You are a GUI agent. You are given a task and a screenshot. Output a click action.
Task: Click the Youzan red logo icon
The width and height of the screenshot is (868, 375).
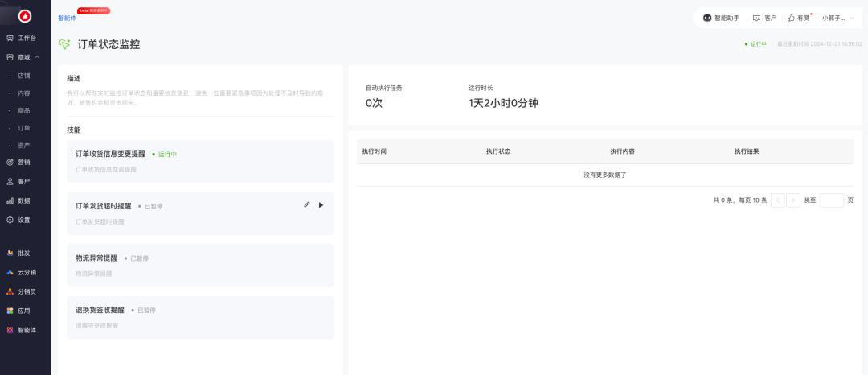click(x=25, y=15)
